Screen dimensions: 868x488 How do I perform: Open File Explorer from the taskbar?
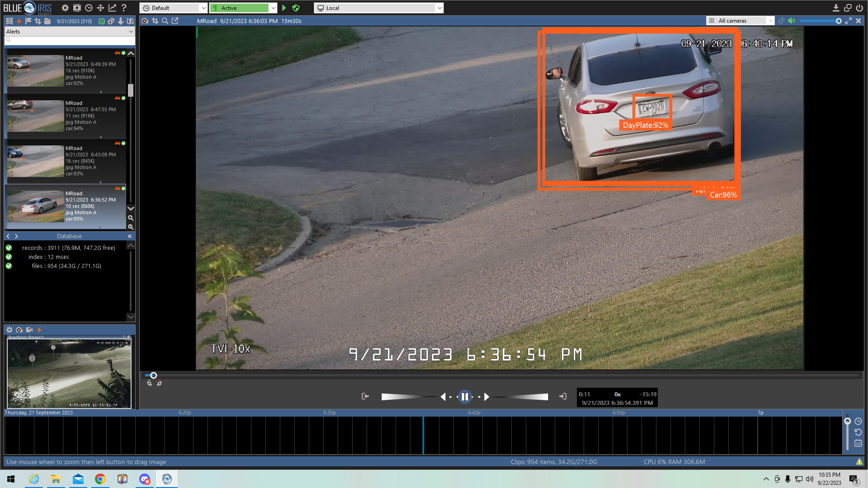pyautogui.click(x=56, y=479)
